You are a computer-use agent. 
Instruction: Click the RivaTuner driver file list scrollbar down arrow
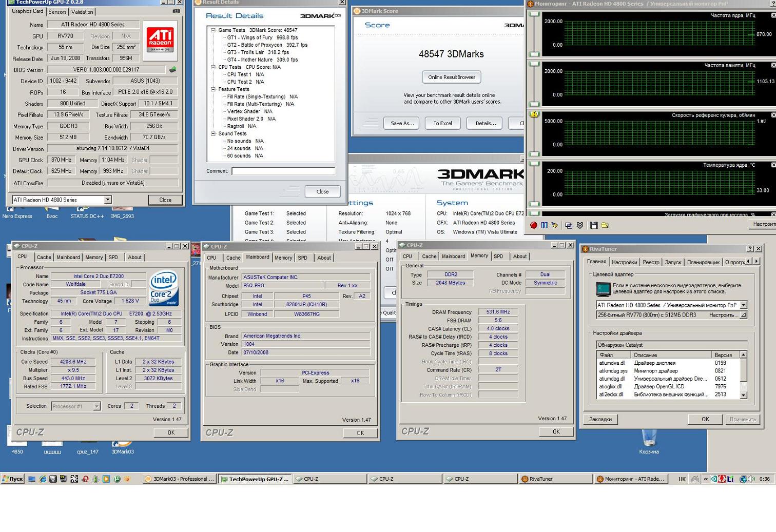click(x=743, y=395)
